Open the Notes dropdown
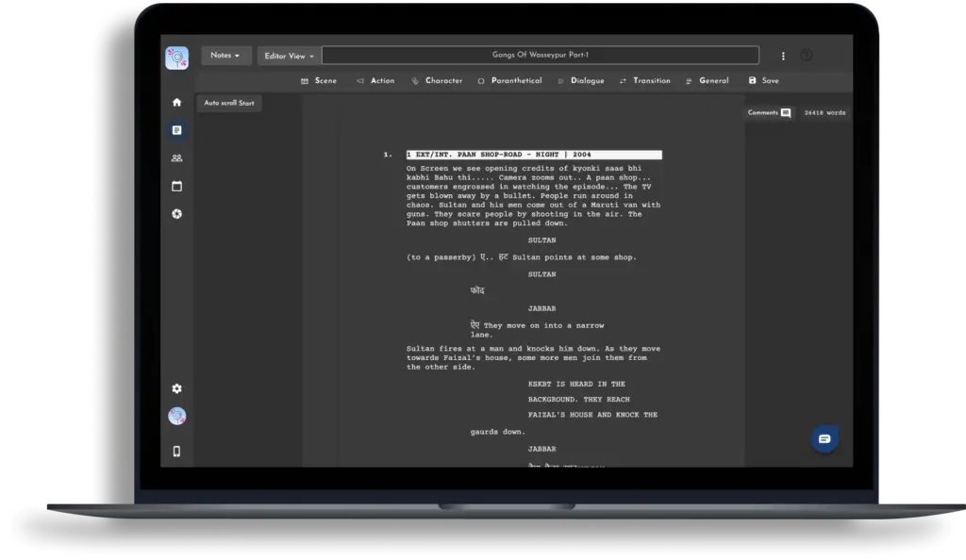The image size is (966, 560). [x=225, y=56]
